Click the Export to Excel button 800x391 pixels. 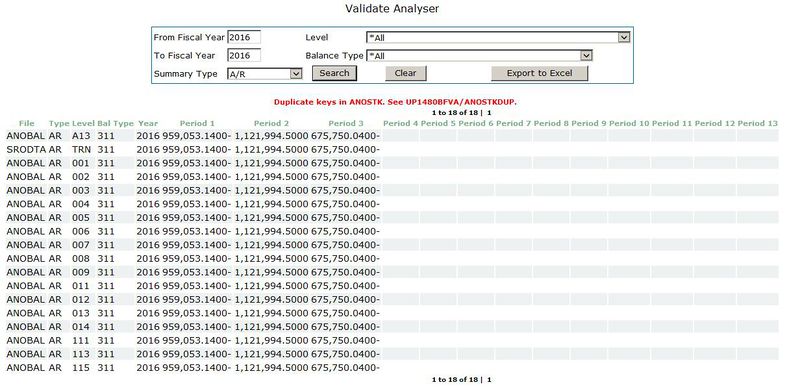(539, 73)
